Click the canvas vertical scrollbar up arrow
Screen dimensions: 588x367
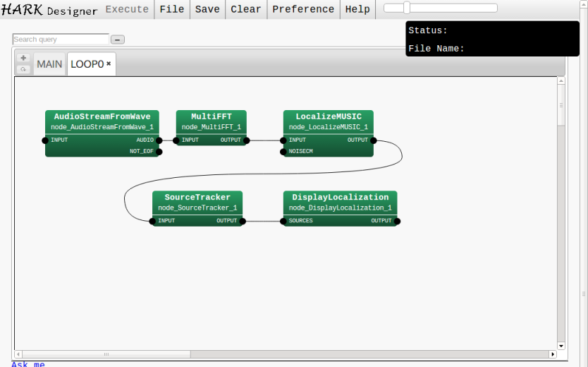click(x=561, y=81)
